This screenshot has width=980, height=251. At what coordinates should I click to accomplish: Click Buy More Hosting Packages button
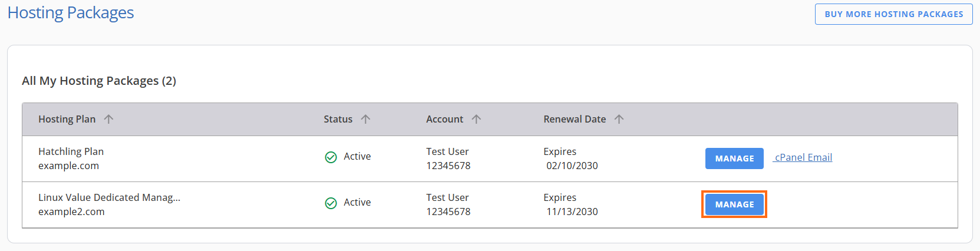pos(893,14)
